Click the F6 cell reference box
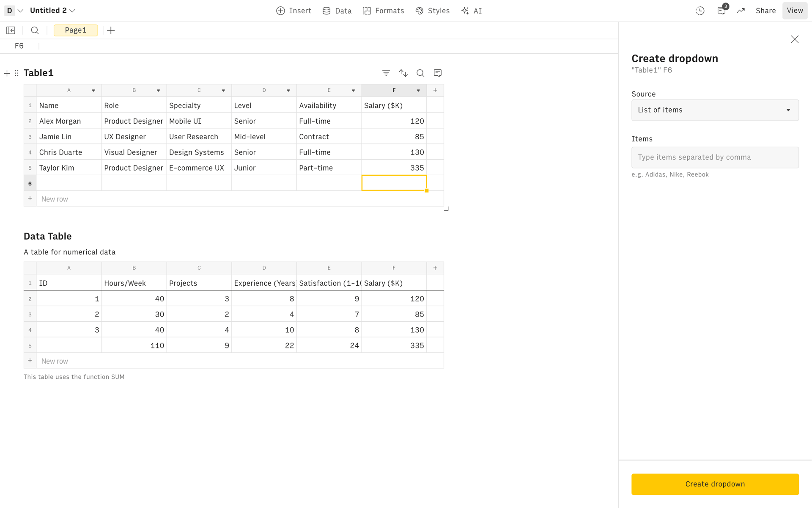The image size is (812, 508). [x=19, y=46]
